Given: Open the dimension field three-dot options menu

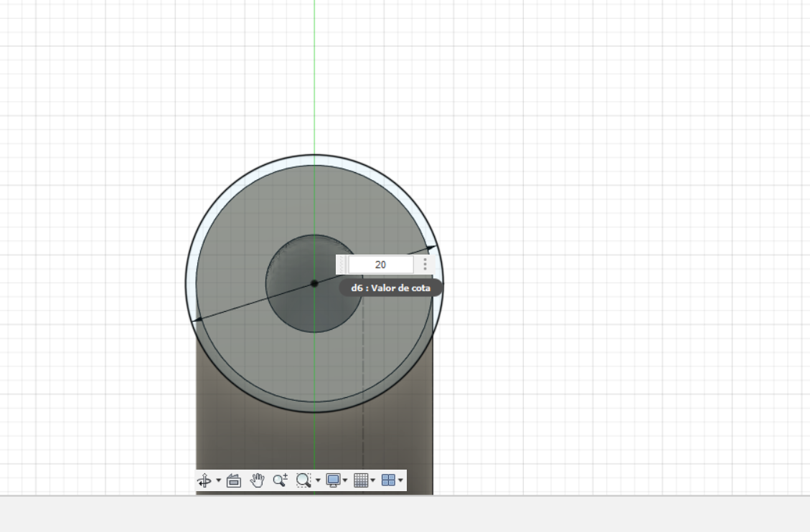Looking at the screenshot, I should [425, 265].
